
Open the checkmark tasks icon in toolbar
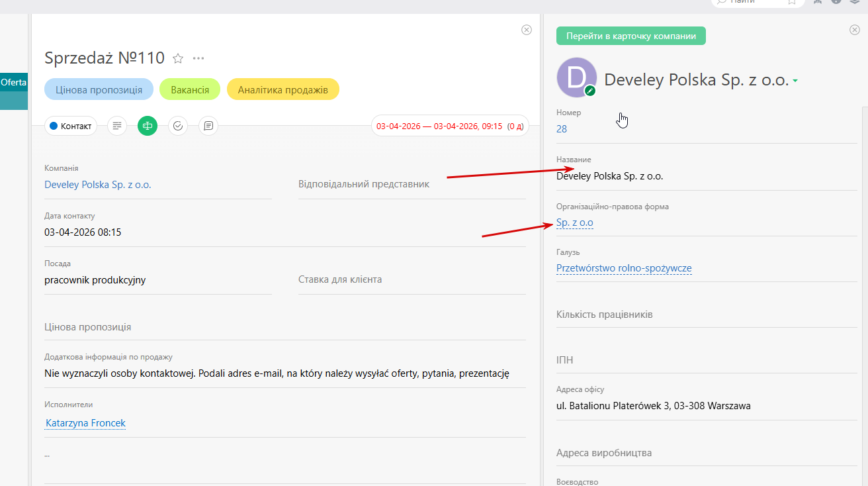pos(178,126)
